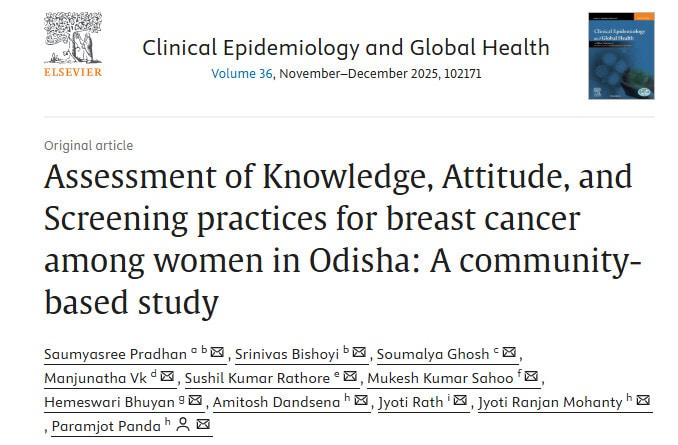Click the journal cover thumbnail
Screen dimensions: 678x445
[x=621, y=55]
